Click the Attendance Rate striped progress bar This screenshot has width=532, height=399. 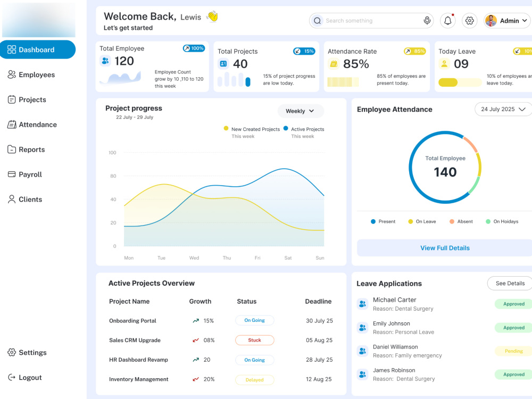343,82
